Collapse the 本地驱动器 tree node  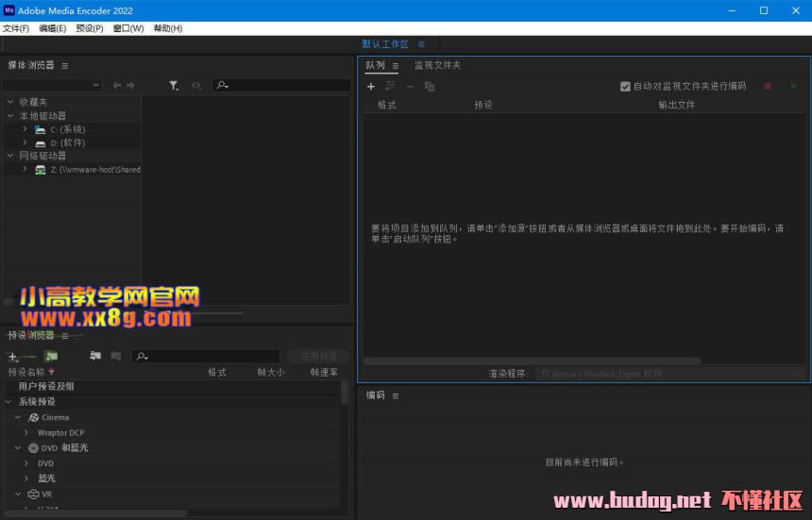point(10,115)
